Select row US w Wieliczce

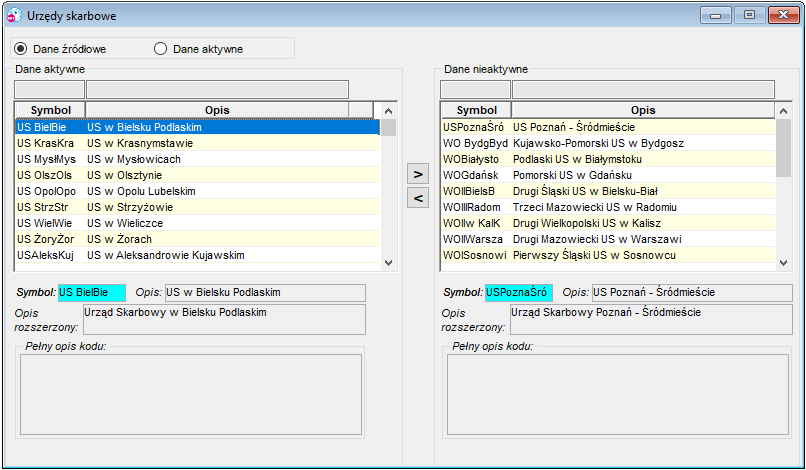[x=198, y=223]
